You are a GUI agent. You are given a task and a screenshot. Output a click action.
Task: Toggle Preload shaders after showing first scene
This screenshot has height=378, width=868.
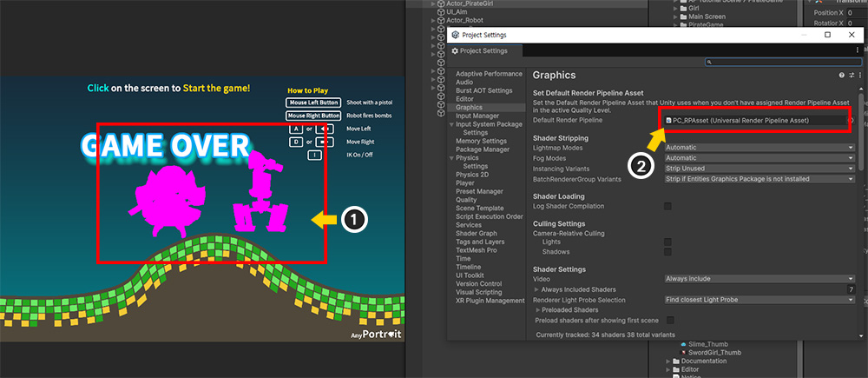click(670, 321)
